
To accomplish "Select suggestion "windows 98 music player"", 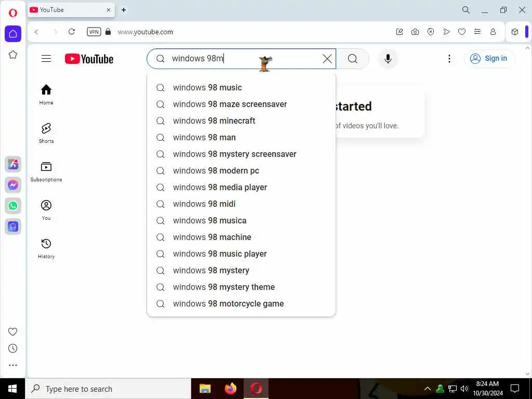I will tap(241, 254).
